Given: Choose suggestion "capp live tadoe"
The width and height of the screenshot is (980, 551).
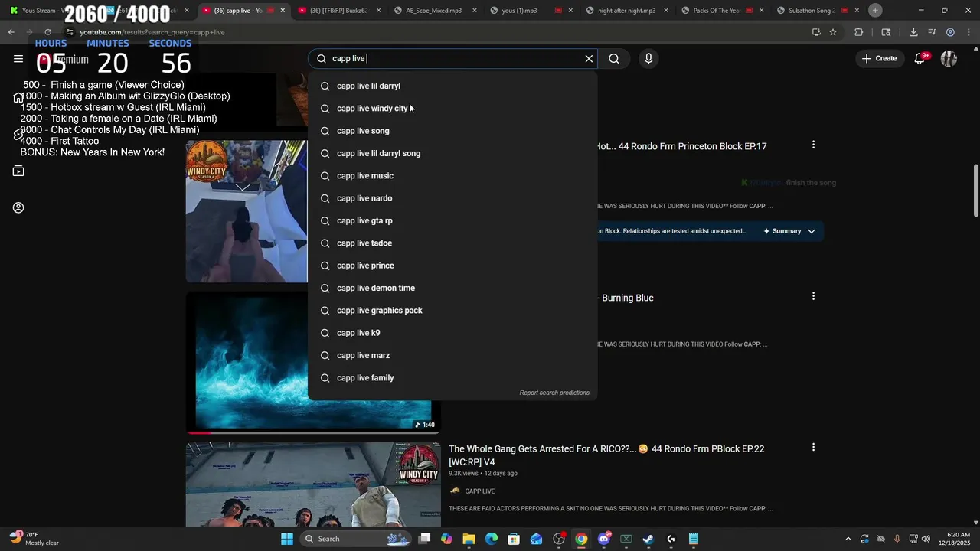Looking at the screenshot, I should pyautogui.click(x=452, y=243).
